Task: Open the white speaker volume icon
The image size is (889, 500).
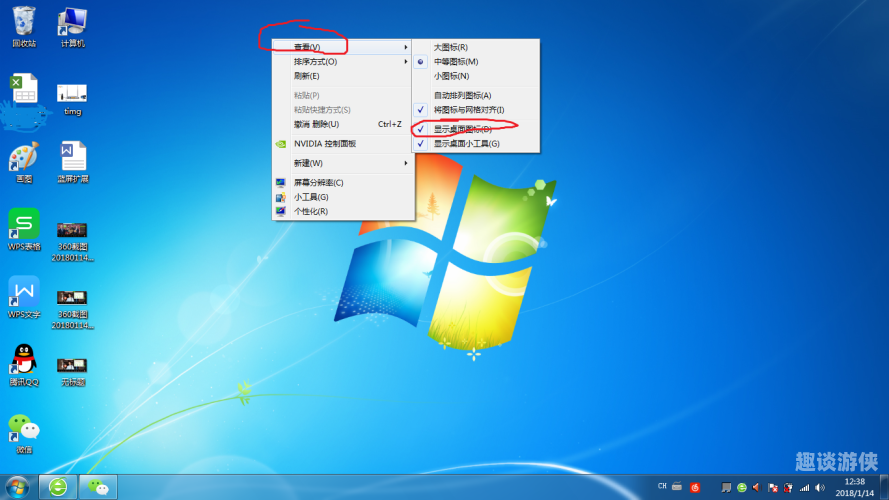Action: click(820, 488)
